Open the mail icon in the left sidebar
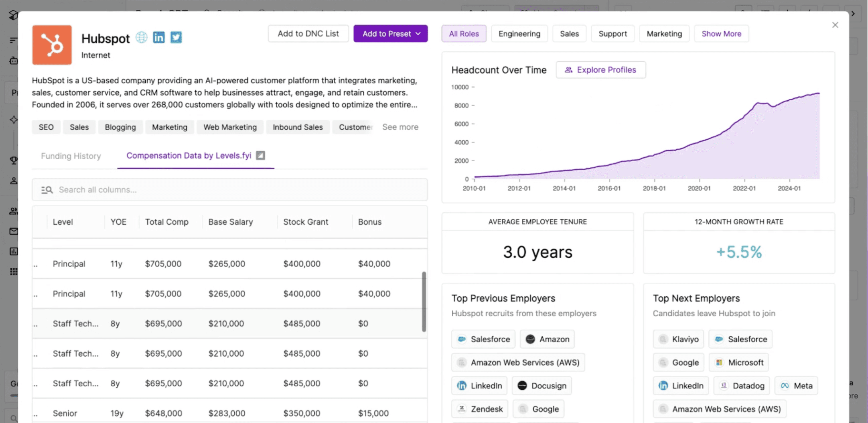Viewport: 868px width, 423px height. point(13,231)
